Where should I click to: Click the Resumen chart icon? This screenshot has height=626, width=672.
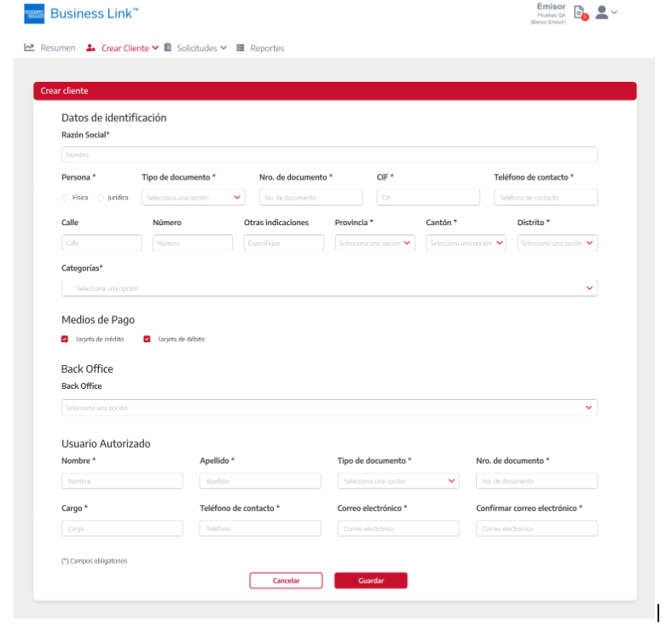tap(29, 48)
